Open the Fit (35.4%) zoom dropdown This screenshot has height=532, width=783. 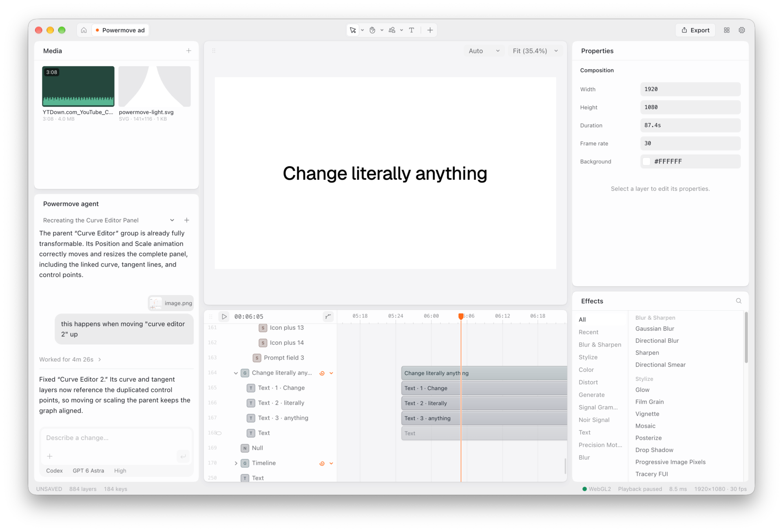535,51
